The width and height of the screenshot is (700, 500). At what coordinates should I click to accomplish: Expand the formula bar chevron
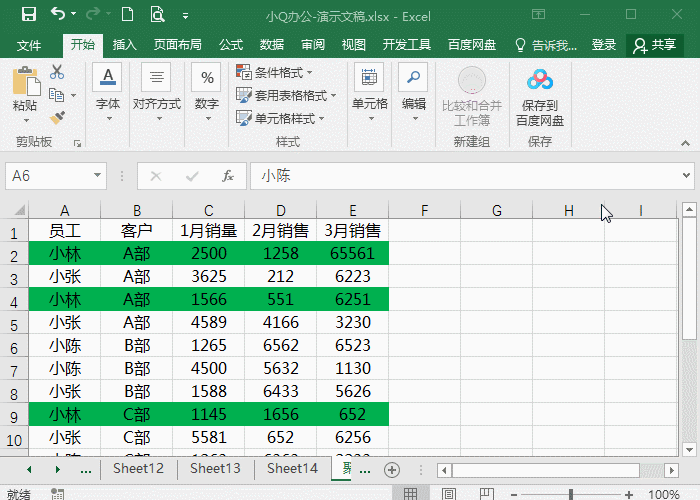tap(687, 175)
